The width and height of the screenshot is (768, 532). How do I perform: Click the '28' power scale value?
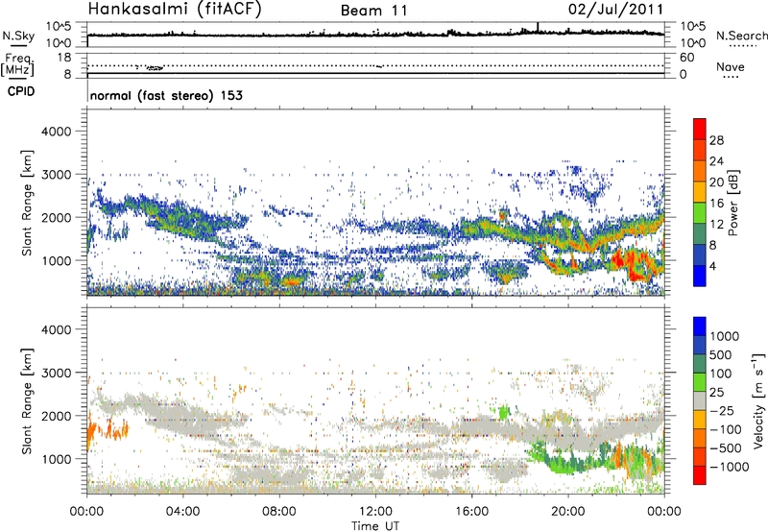(x=716, y=140)
